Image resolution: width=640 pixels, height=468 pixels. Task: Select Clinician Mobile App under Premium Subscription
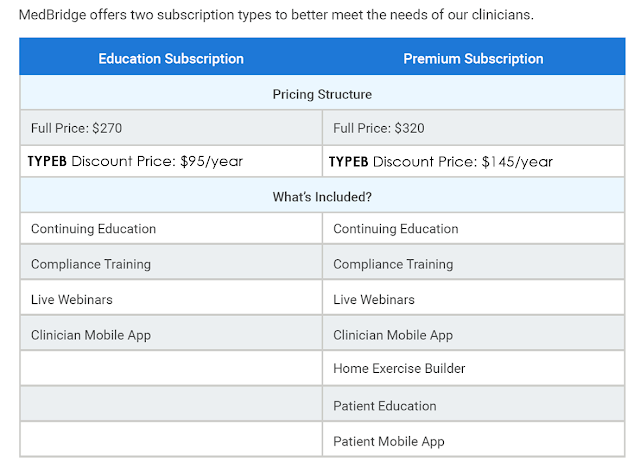pos(393,335)
